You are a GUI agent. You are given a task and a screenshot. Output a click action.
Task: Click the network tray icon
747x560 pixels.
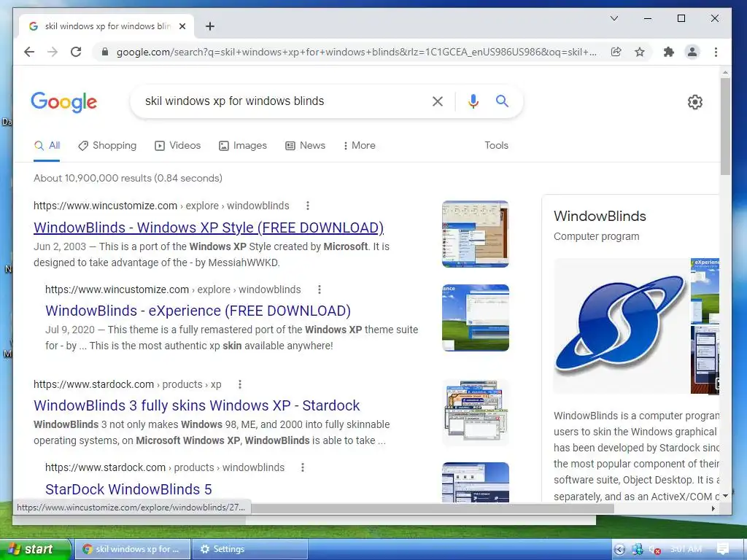pyautogui.click(x=637, y=550)
